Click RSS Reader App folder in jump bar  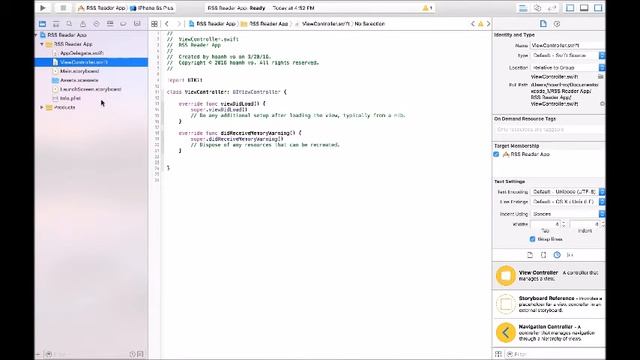coord(265,24)
